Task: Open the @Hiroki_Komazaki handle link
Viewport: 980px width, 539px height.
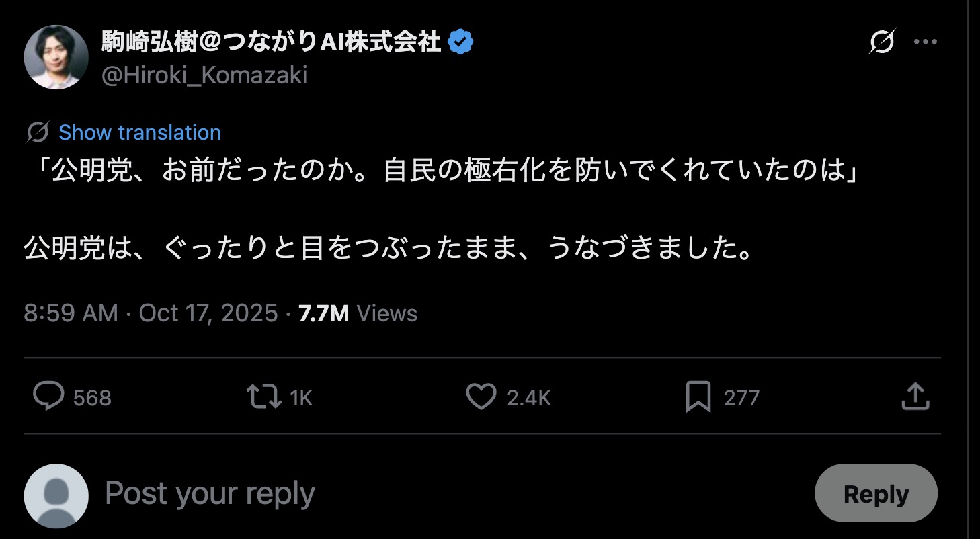Action: click(x=204, y=75)
